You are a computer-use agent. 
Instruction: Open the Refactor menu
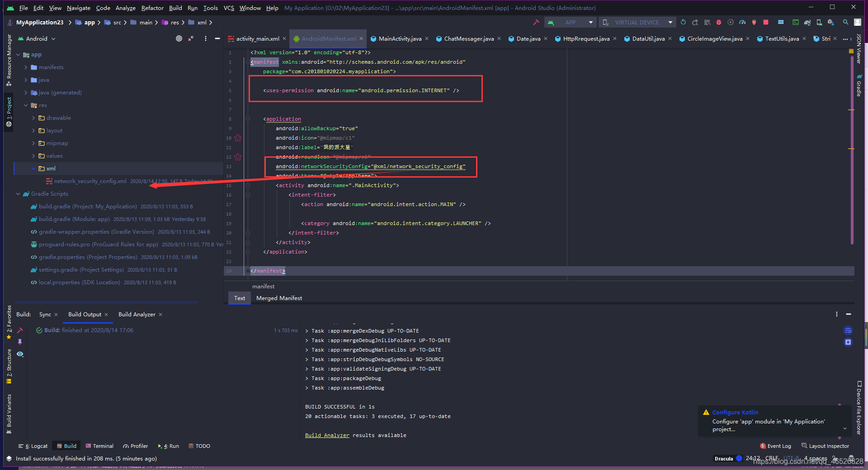[152, 8]
